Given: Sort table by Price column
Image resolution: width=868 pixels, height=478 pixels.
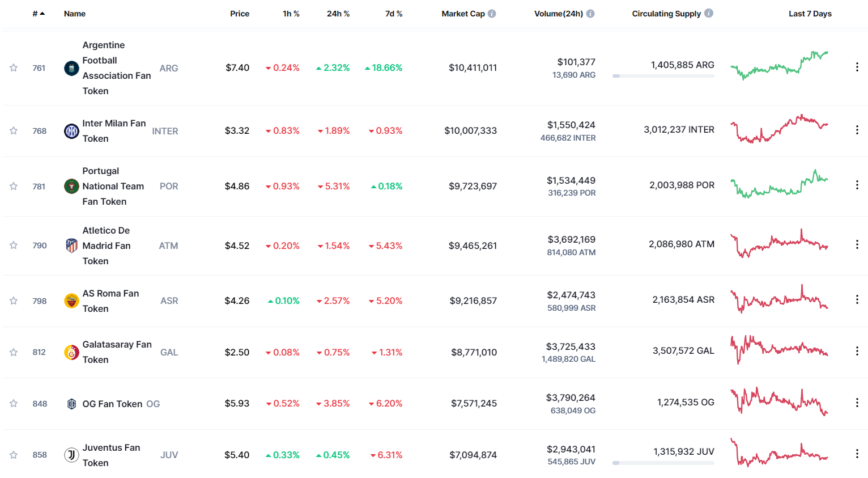Looking at the screenshot, I should click(x=240, y=14).
